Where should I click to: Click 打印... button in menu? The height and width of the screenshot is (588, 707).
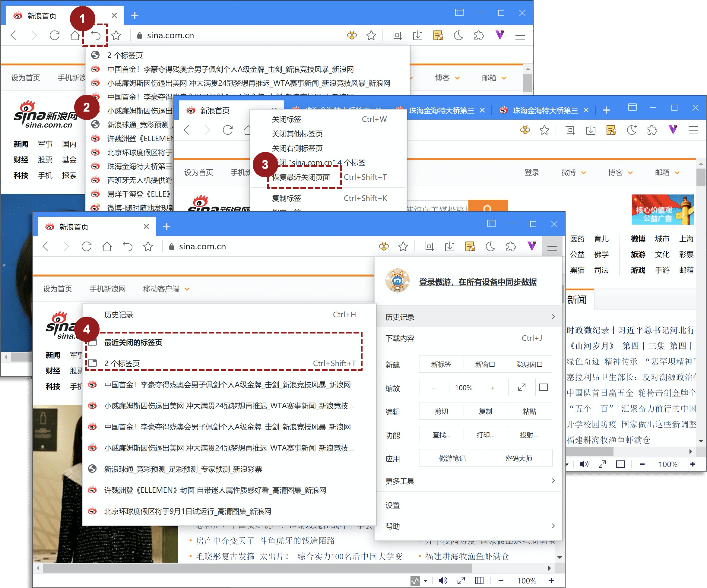click(485, 435)
